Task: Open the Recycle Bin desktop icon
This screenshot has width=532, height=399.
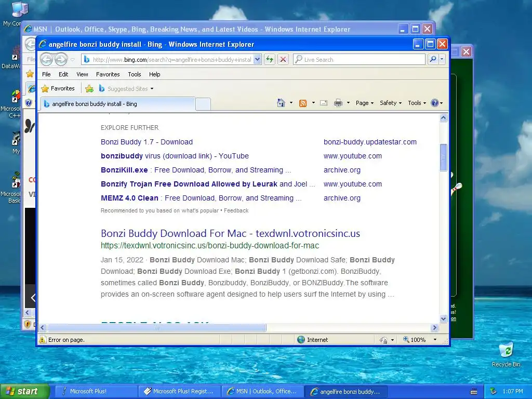Action: pyautogui.click(x=506, y=354)
